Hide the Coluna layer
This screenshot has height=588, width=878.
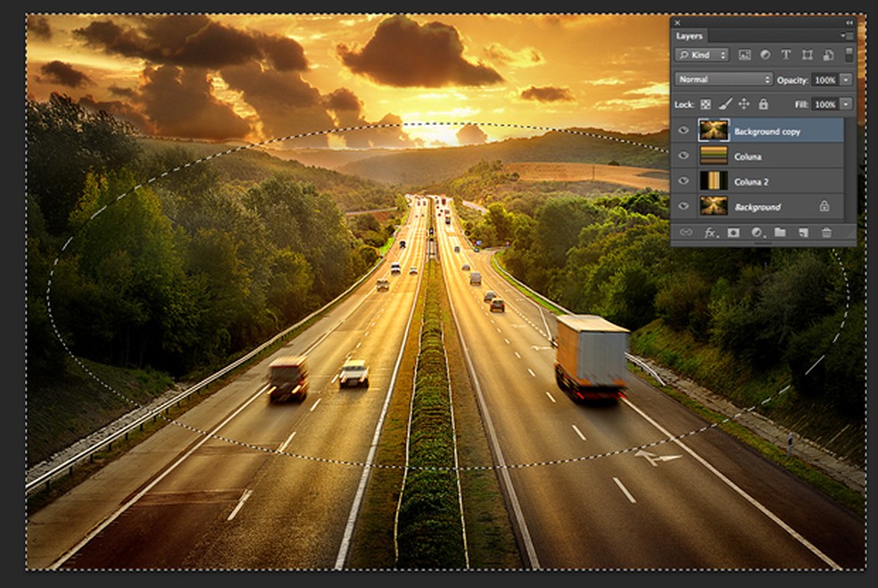(683, 155)
